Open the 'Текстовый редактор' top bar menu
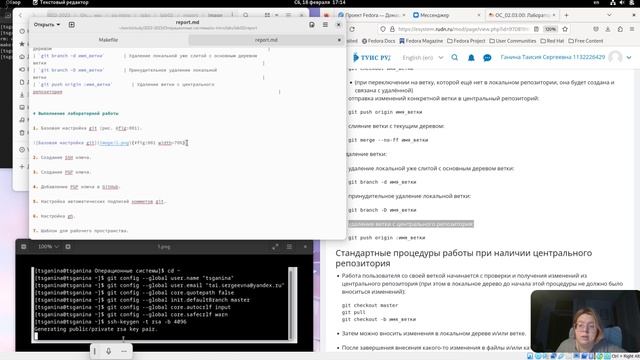This screenshot has height=360, width=640. click(60, 2)
